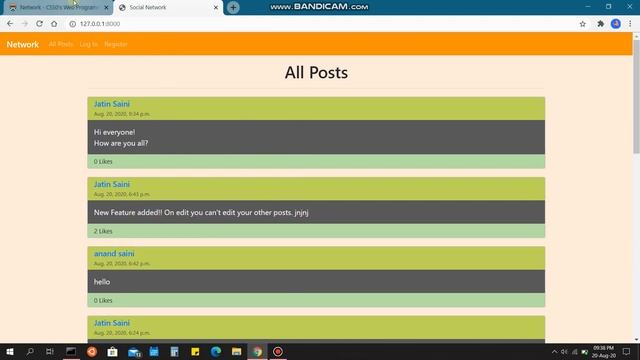Reload the page with refresh icon
The width and height of the screenshot is (640, 360).
tap(39, 24)
